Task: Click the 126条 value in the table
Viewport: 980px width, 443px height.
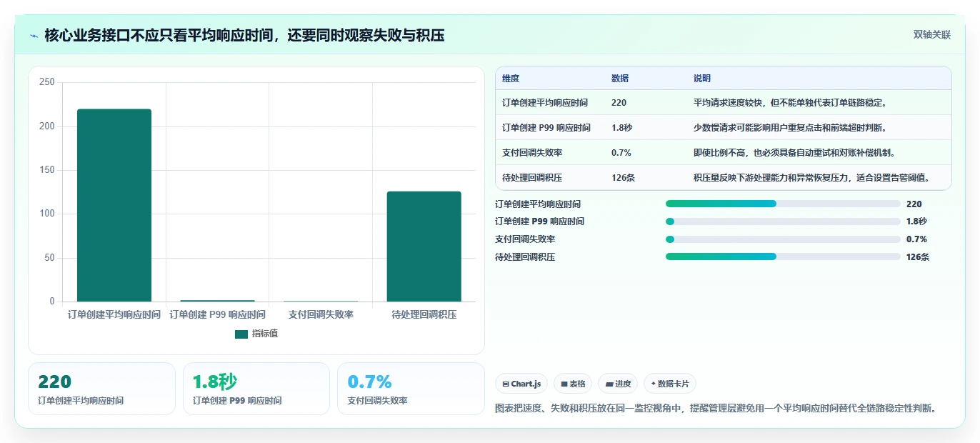Action: coord(623,177)
